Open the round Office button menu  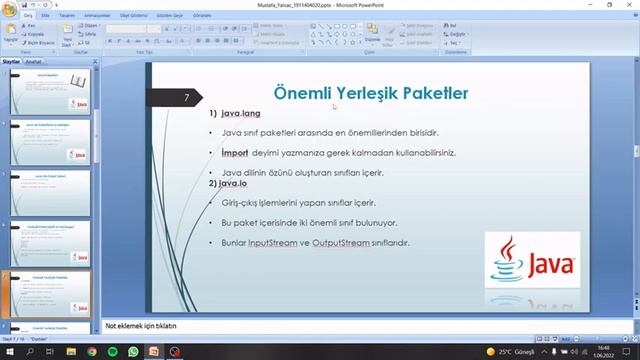tap(9, 9)
